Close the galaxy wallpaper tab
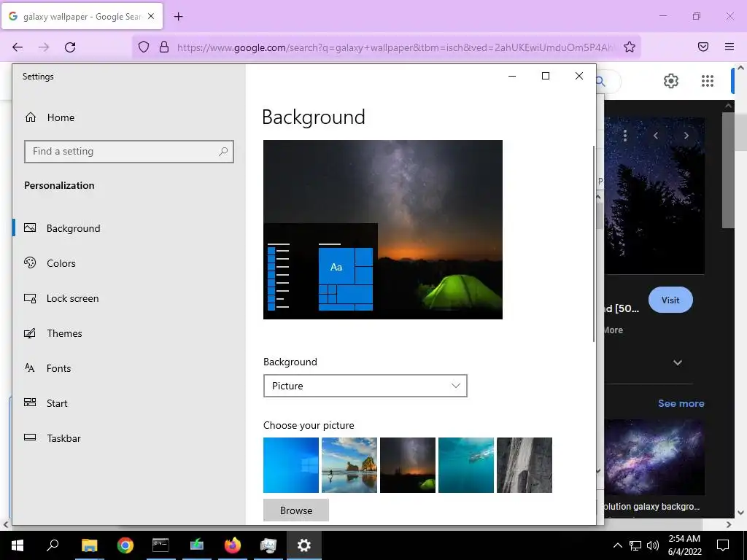Screen dimensions: 747x560 click(x=151, y=16)
